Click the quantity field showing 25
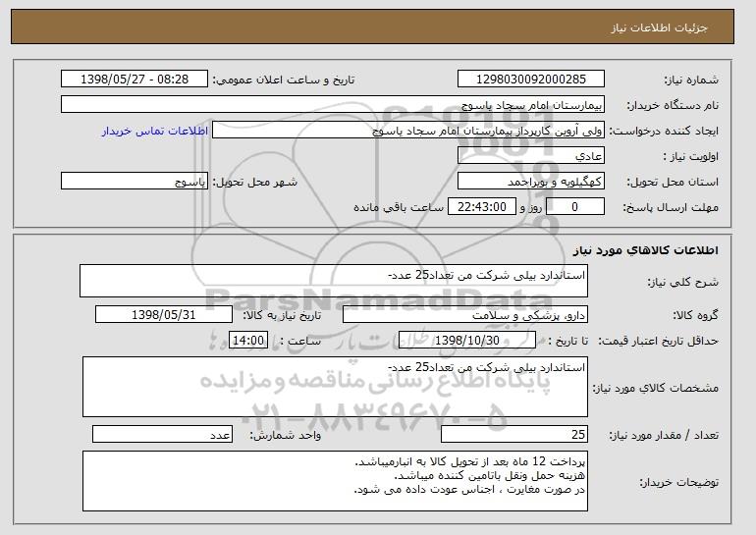Screen dimensions: 756x535 [x=514, y=434]
